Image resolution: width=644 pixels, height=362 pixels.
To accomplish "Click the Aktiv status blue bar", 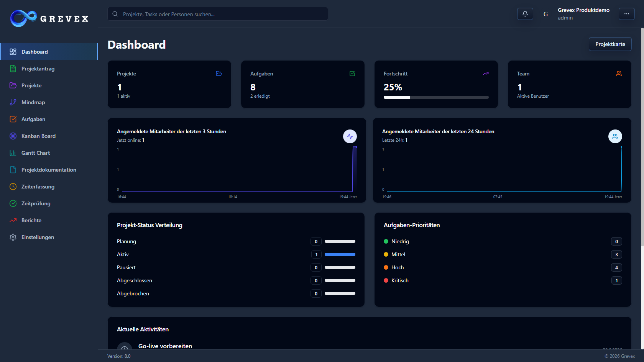I will click(x=340, y=254).
